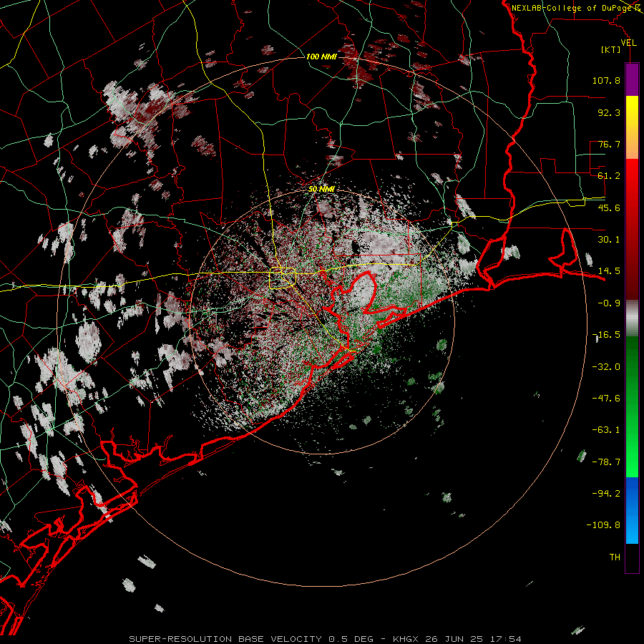Click the SUPER-RESOLUTION BASE VELOCITY caption text
This screenshot has width=644, height=644.
[225, 639]
